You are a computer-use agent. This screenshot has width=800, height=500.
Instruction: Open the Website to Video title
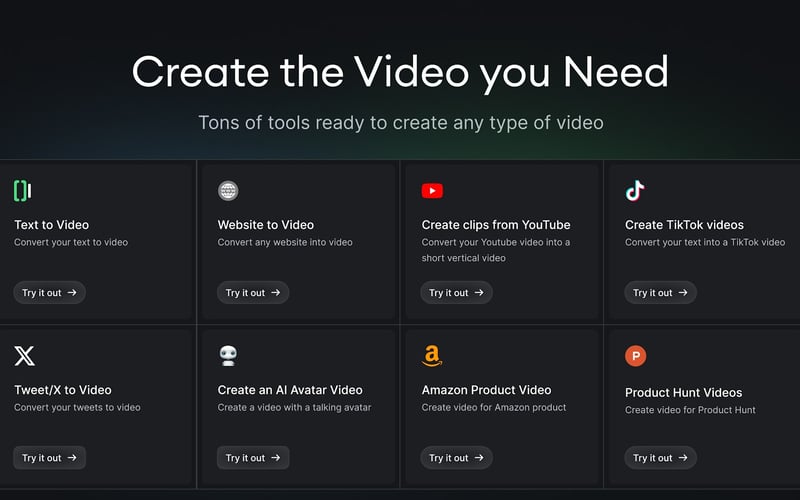point(266,224)
